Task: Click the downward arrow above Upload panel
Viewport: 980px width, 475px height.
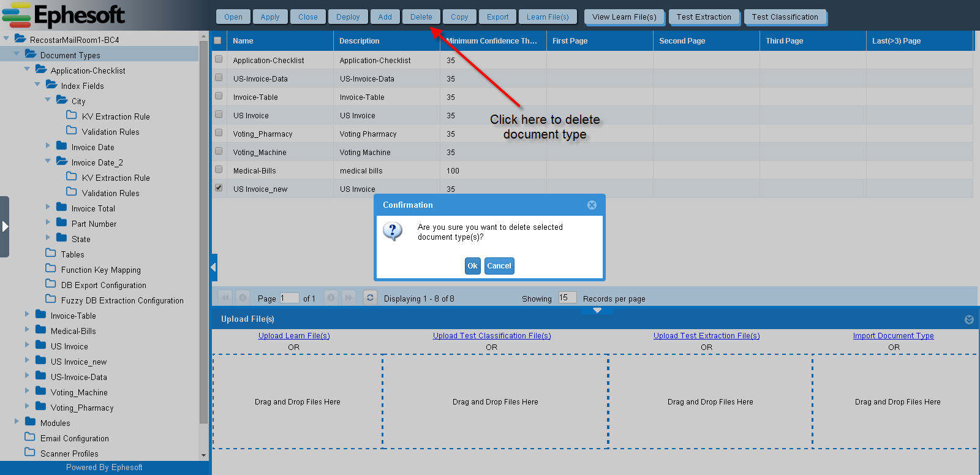Action: [x=597, y=311]
